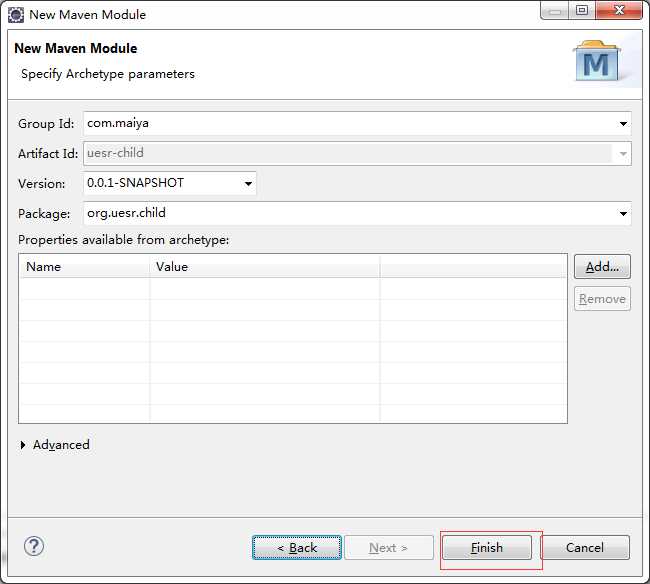This screenshot has width=650, height=584.
Task: Click the Package field org.uesr.child
Action: click(357, 213)
